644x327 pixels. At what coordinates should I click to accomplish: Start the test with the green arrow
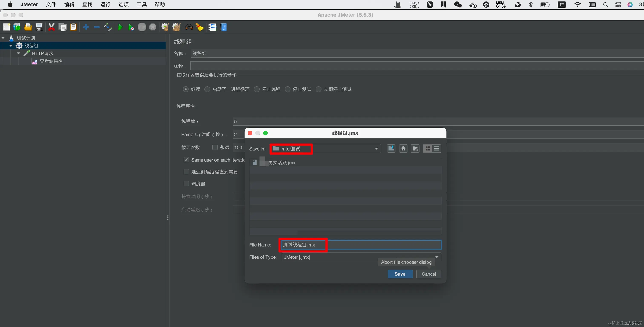(x=120, y=27)
